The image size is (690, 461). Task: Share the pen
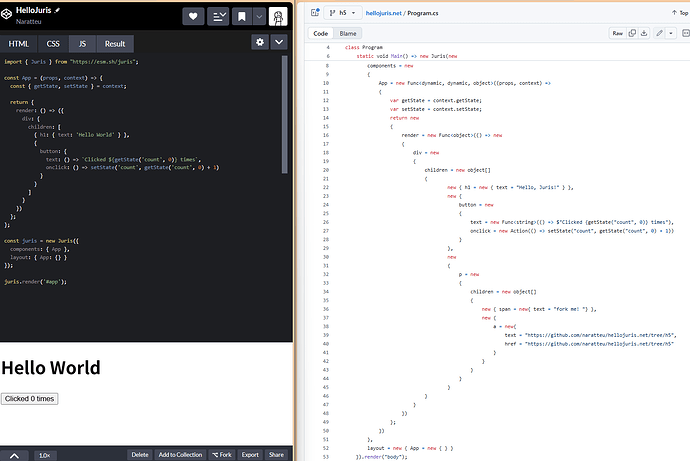(x=276, y=455)
